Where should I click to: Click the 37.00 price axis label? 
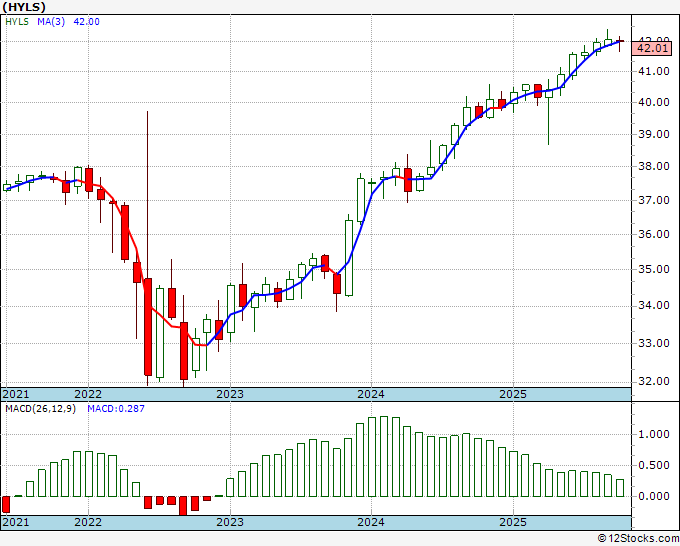point(654,200)
